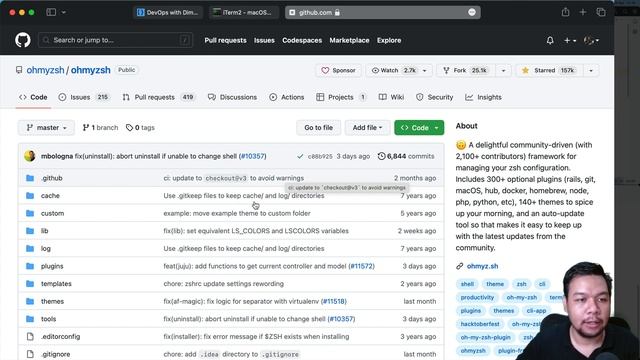Switch to the Code tab
Viewport: 640px width, 360px height.
(33, 97)
